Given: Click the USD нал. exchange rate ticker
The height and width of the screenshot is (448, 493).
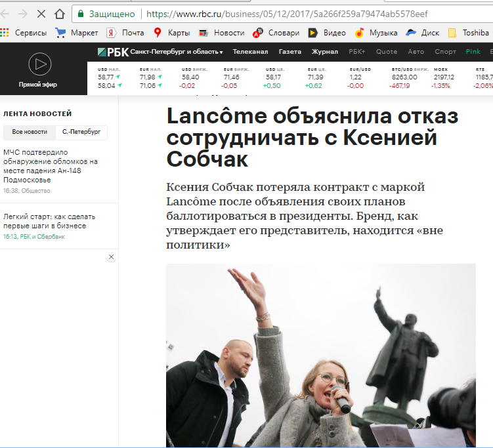Looking at the screenshot, I should pos(110,77).
